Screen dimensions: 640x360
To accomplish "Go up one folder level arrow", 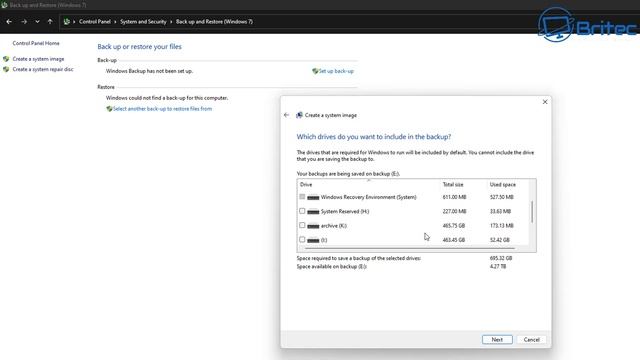I will point(50,22).
